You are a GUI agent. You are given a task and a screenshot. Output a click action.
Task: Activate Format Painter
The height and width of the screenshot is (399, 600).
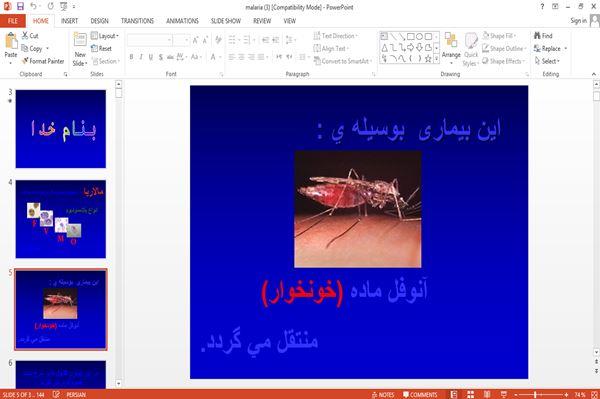click(43, 61)
